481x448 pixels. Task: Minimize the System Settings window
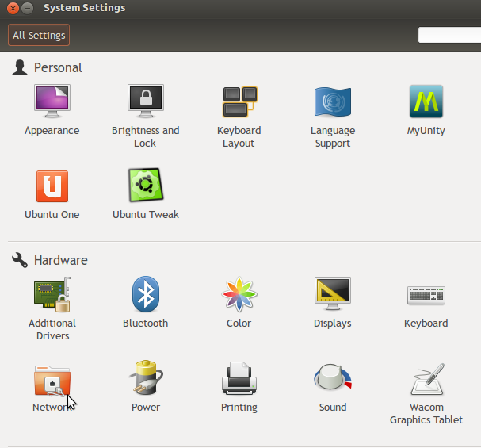pyautogui.click(x=28, y=8)
